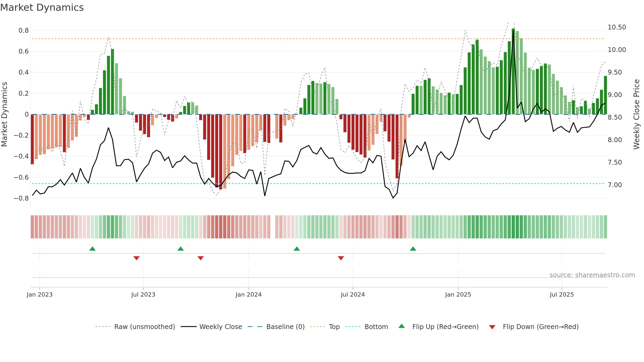Click the darkest green cell in the heatmap strip
Image resolution: width=644 pixels, height=362 pixels.
513,227
